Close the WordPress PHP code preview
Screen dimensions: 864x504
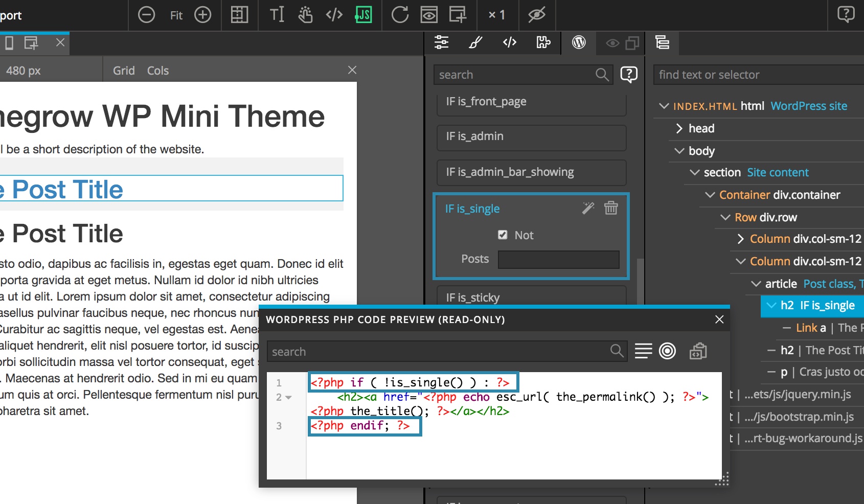pyautogui.click(x=719, y=319)
